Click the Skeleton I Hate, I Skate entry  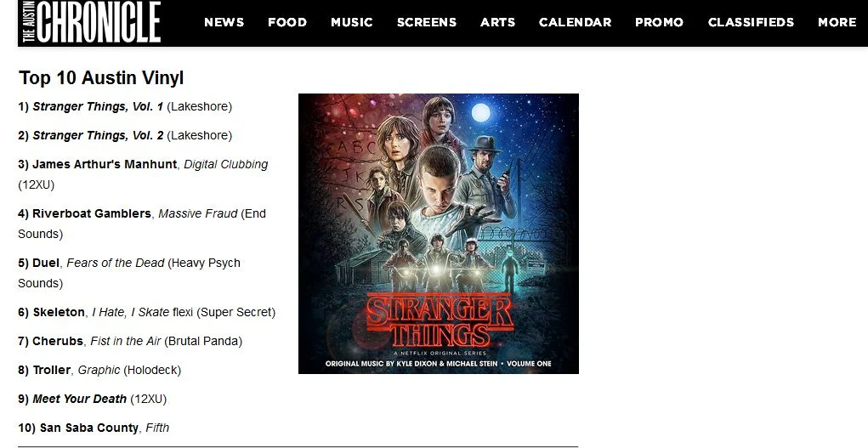147,312
